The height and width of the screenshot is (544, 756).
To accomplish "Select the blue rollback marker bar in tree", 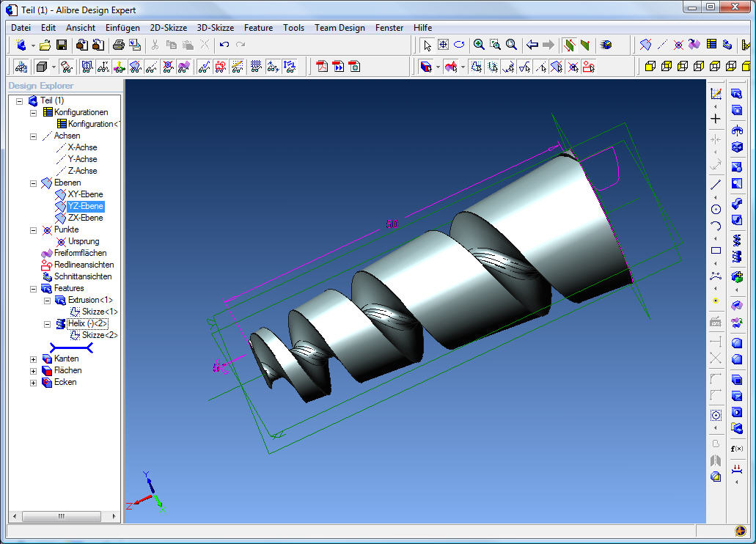I will 71,348.
